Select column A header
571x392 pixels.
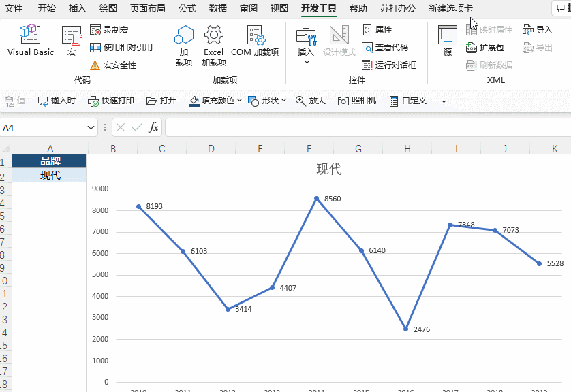(50, 149)
